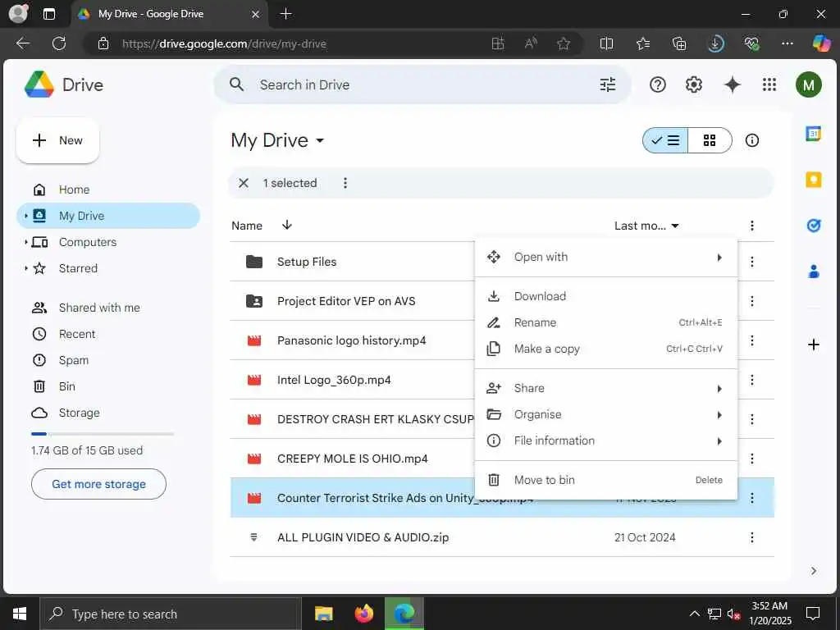Open more options for CREEPY MOLE row
840x630 pixels.
tap(751, 459)
